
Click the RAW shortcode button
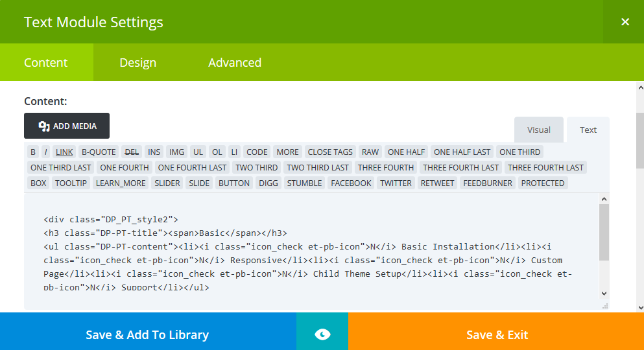370,152
